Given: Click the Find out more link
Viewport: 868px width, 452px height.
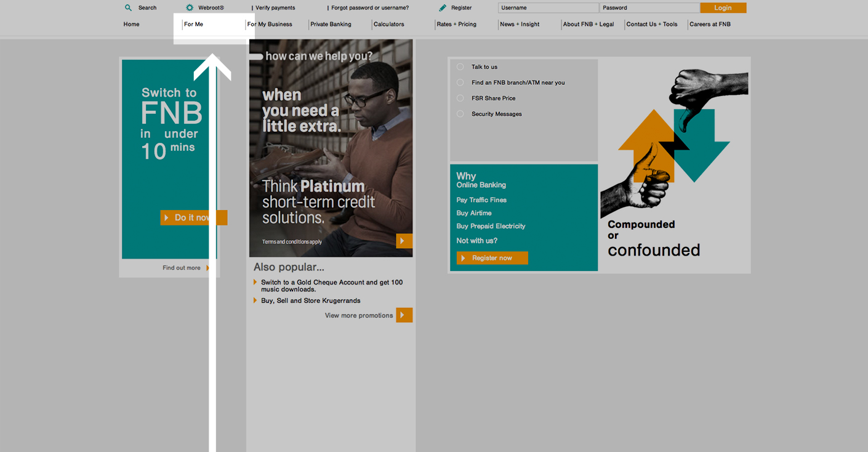Looking at the screenshot, I should pos(182,268).
